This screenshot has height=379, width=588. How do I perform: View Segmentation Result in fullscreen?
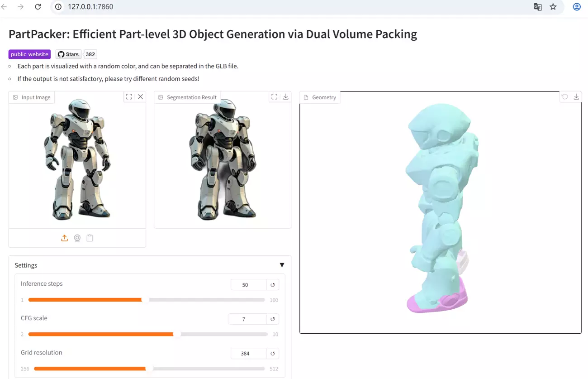point(274,97)
